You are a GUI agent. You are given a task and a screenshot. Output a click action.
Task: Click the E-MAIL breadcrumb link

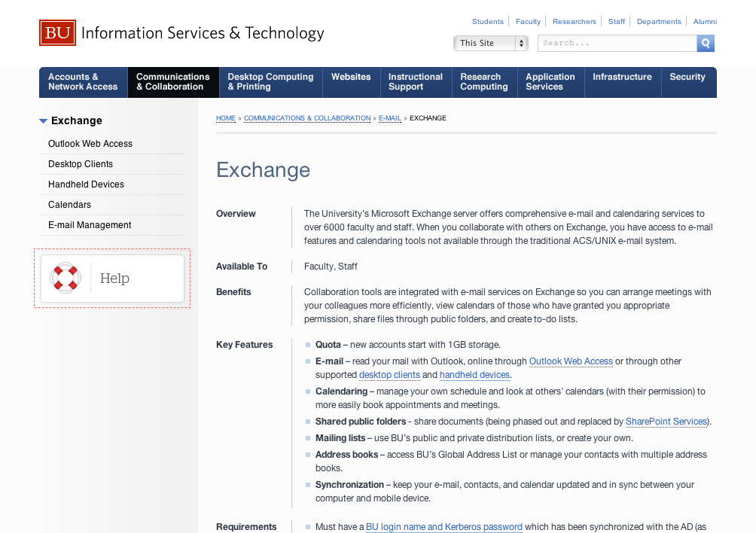click(389, 118)
